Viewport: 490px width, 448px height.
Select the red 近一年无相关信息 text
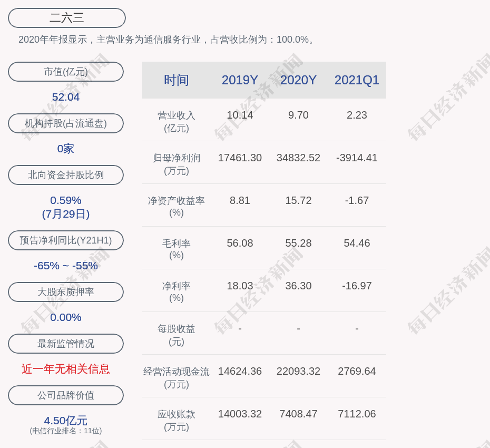point(66,369)
